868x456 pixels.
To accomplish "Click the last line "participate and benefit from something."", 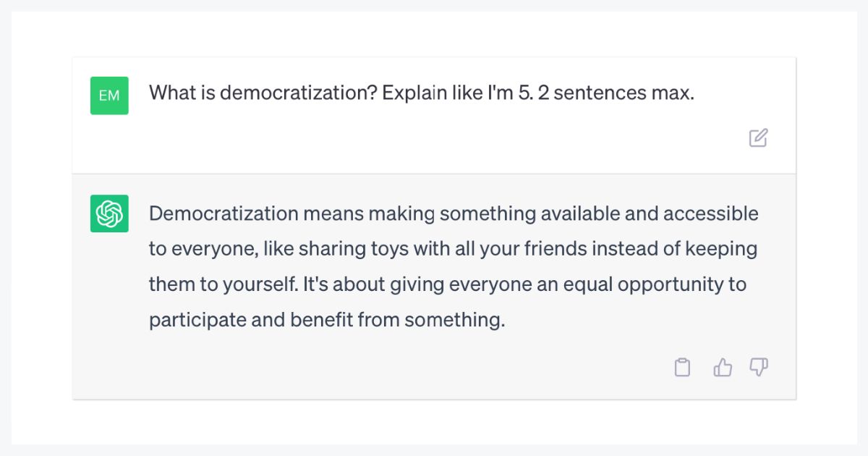I will click(x=326, y=319).
